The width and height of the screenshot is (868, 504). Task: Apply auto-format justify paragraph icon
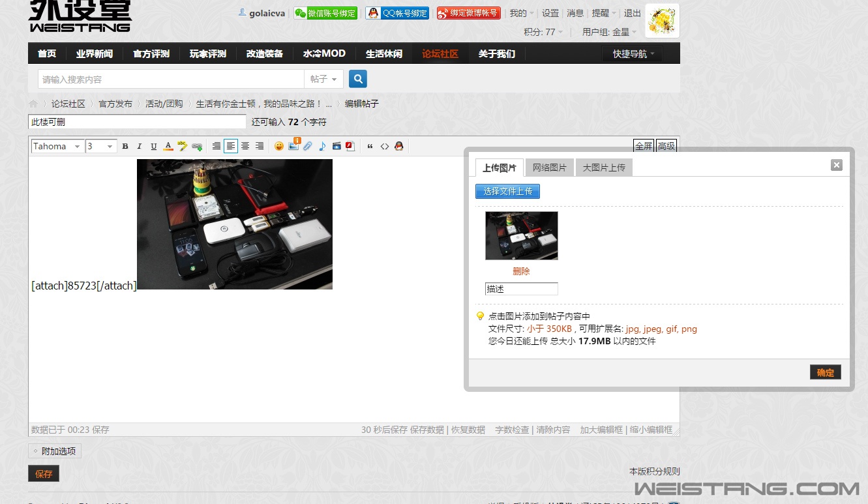(x=217, y=146)
